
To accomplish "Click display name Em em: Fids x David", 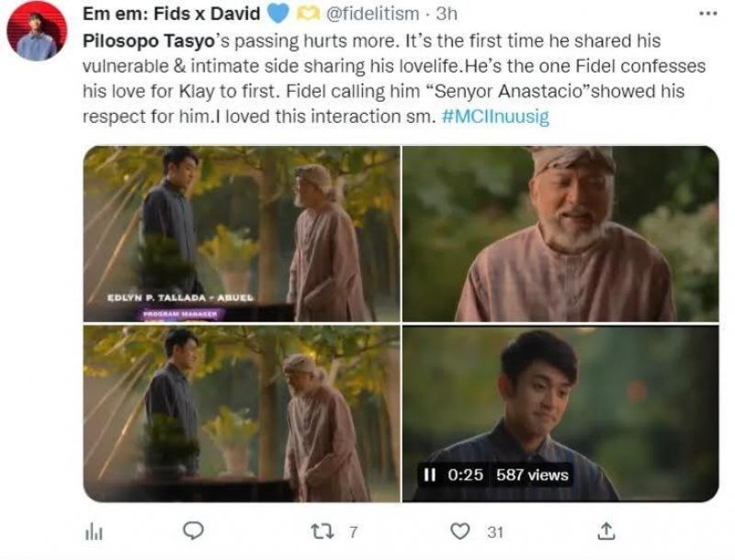I will click(172, 14).
